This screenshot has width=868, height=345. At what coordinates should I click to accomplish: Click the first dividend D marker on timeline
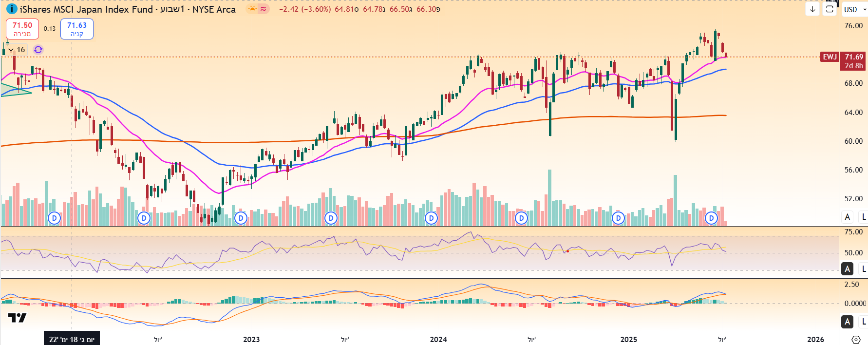[55, 218]
